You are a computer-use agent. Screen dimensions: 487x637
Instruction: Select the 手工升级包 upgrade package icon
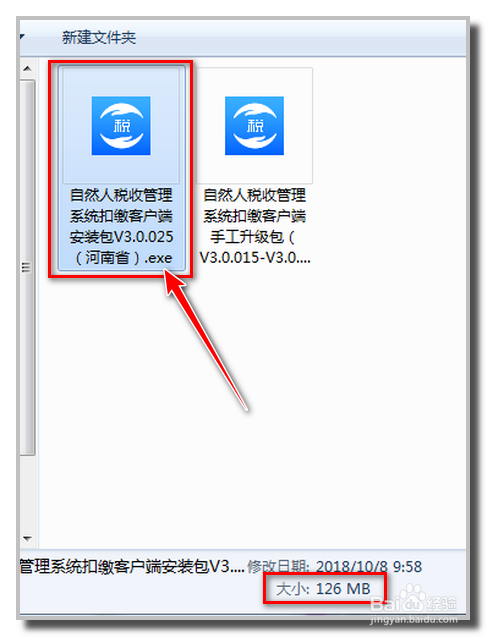254,126
